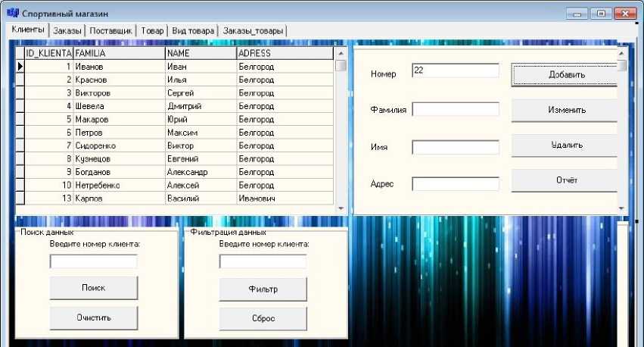Screen dimensions: 644x347
Task: Click the name cell Юрий
Action: [x=201, y=119]
